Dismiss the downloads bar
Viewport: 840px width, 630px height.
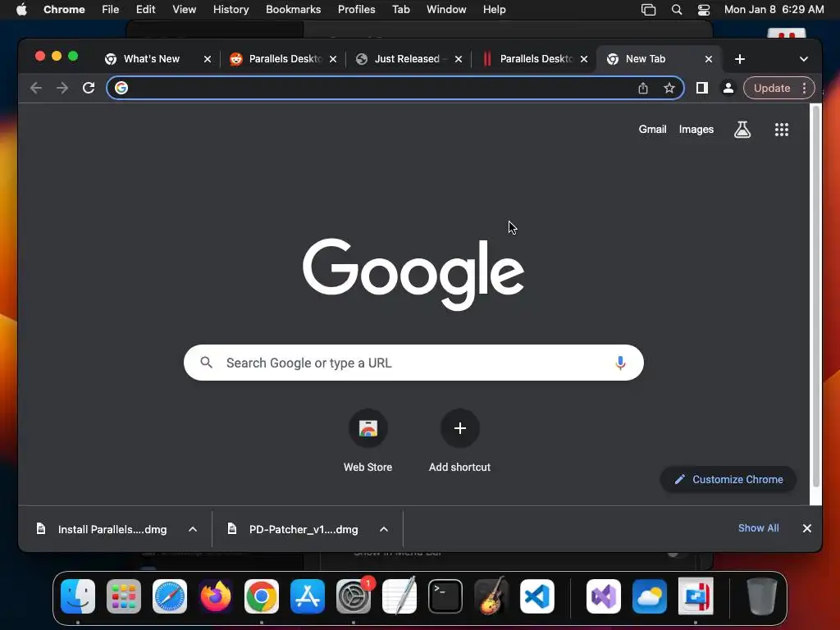tap(807, 528)
